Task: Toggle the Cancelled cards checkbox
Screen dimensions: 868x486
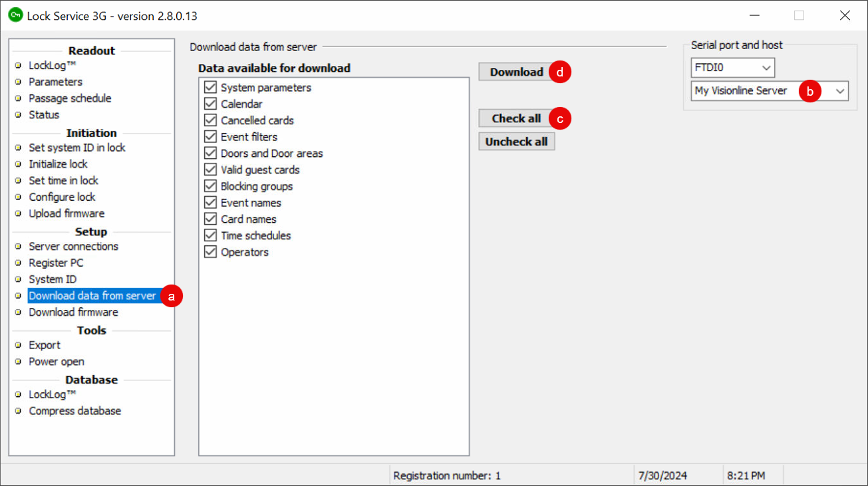Action: pos(210,120)
